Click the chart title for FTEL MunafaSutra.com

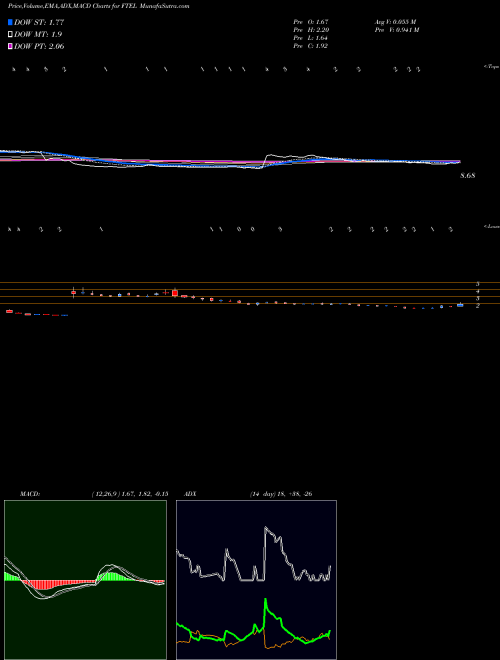pos(98,6)
